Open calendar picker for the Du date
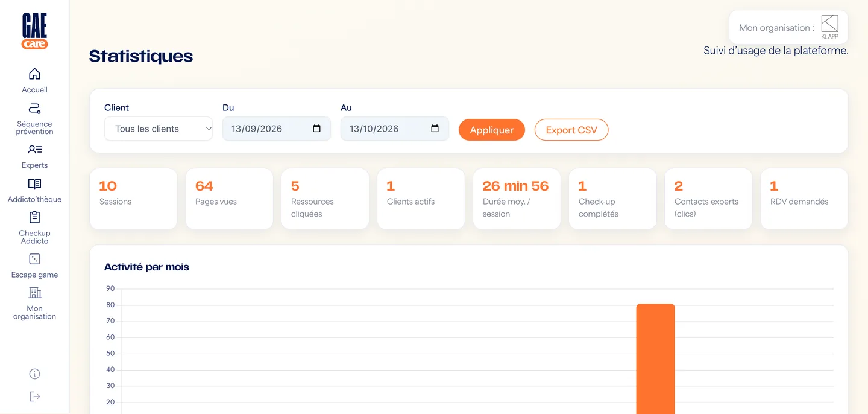The width and height of the screenshot is (868, 414). pyautogui.click(x=317, y=129)
